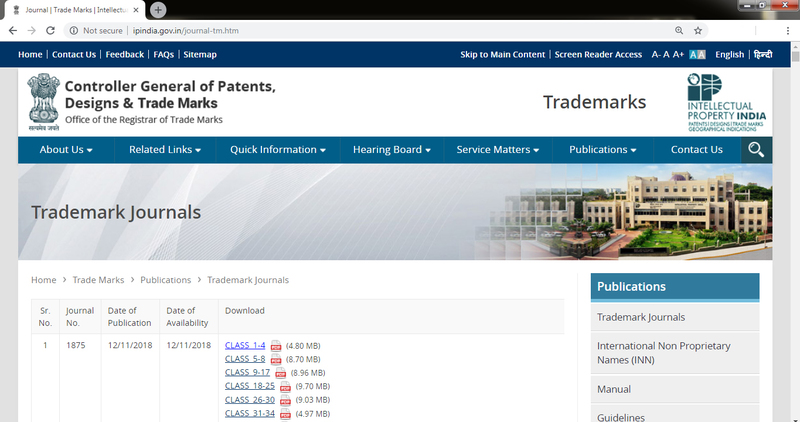Decrease font size with A-
800x422 pixels.
click(657, 54)
